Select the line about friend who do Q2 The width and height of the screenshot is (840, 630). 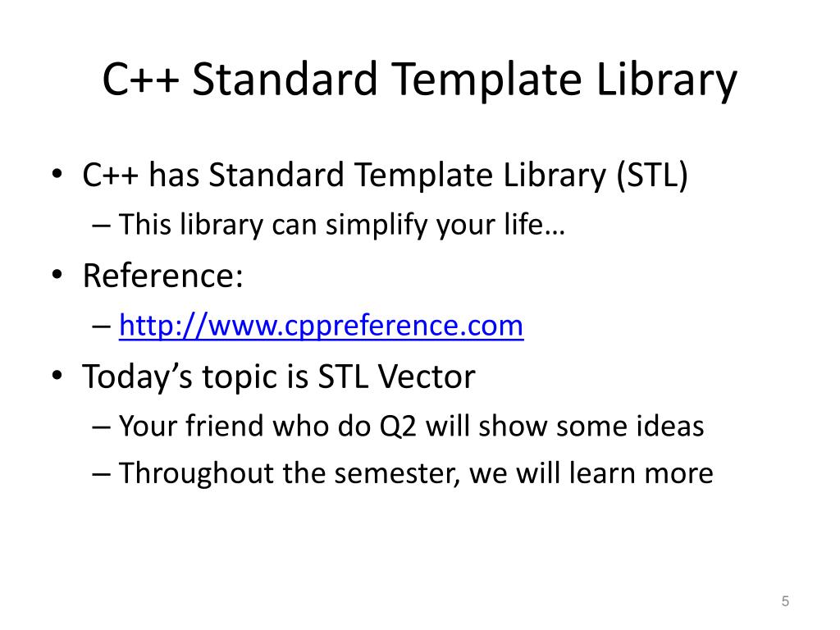coord(411,427)
